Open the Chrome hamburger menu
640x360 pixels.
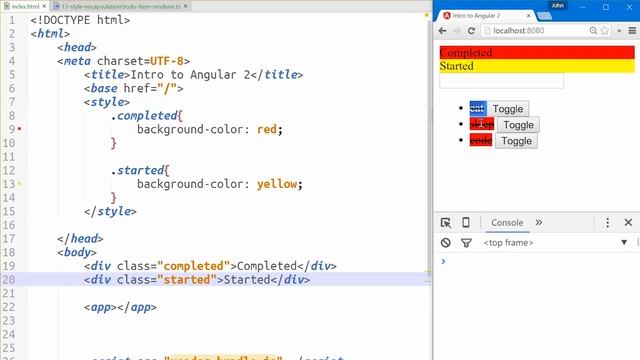(x=632, y=31)
